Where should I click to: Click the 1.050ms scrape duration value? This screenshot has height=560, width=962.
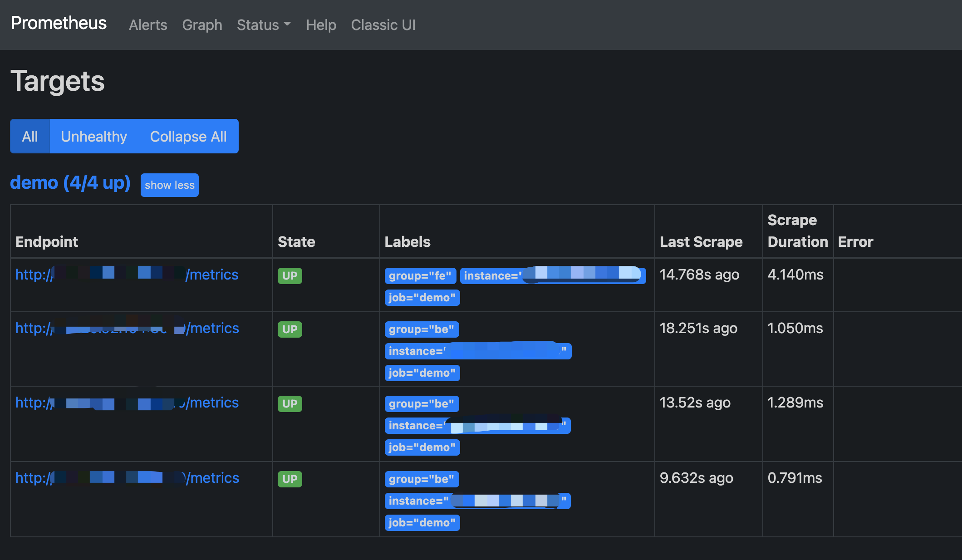tap(795, 328)
